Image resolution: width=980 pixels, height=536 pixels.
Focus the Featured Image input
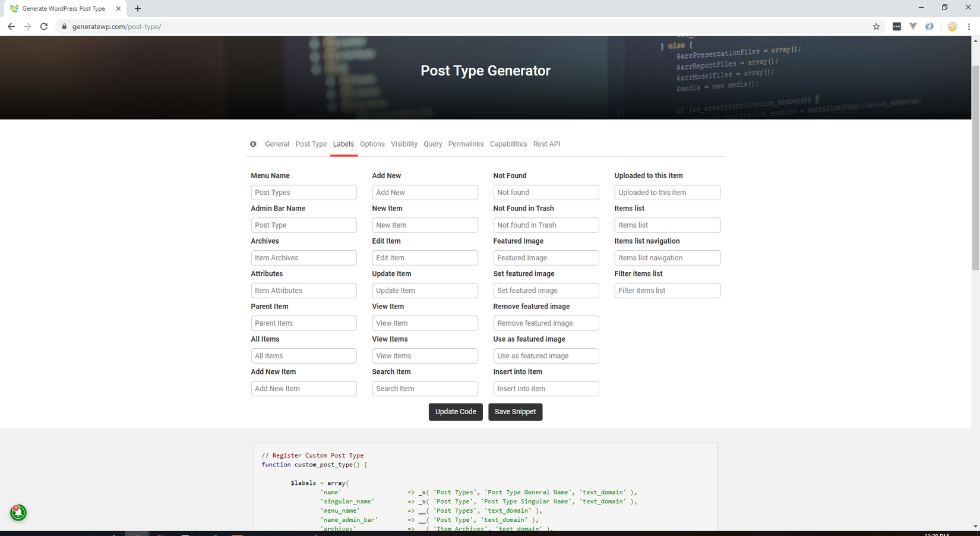pos(546,258)
